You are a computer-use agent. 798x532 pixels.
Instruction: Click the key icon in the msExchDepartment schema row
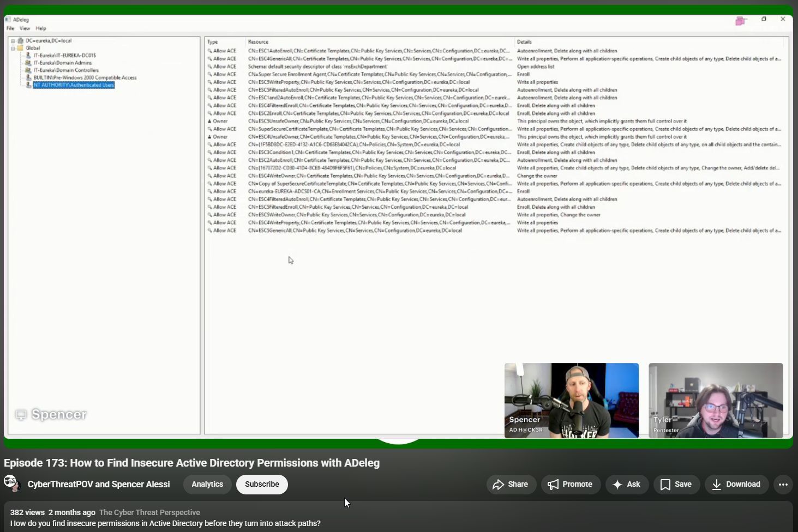click(209, 66)
